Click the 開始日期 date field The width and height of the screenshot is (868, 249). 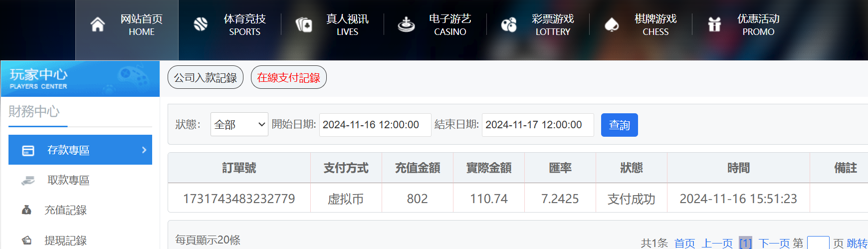[375, 125]
